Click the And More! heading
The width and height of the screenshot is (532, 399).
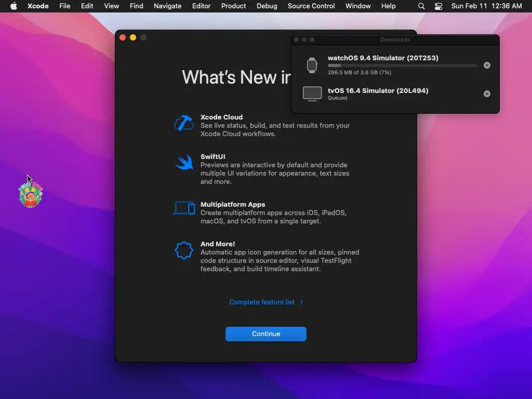click(218, 244)
